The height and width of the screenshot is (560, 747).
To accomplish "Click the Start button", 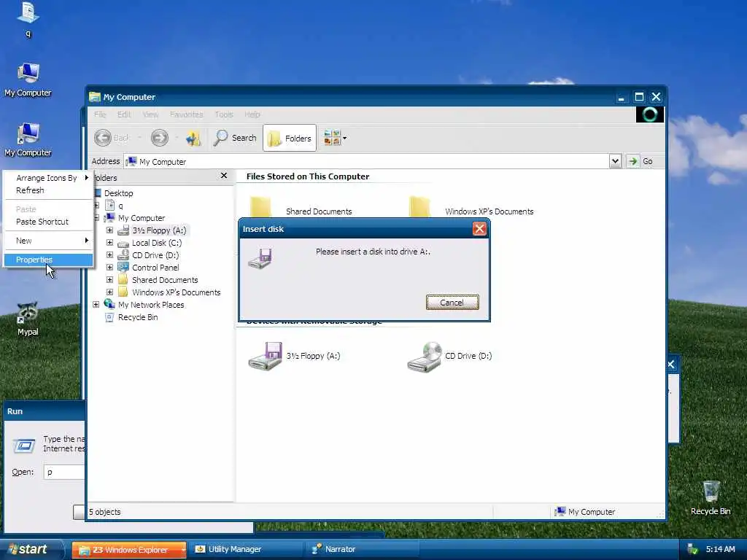I will [31, 550].
